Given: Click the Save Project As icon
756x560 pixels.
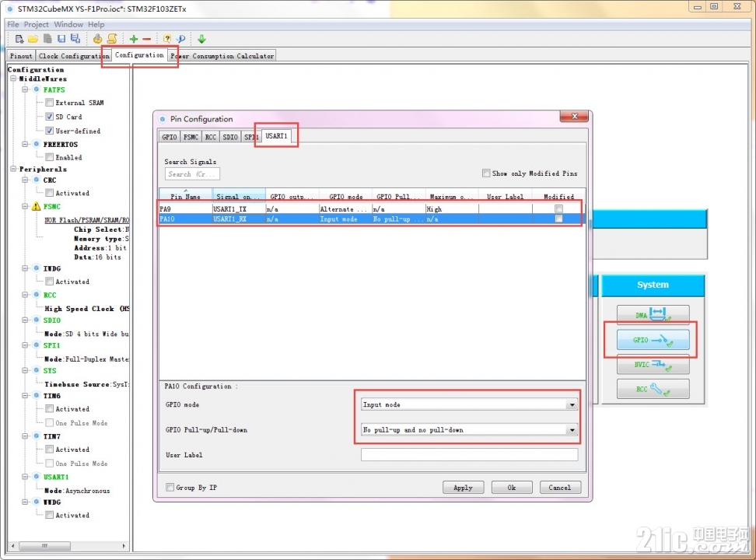Looking at the screenshot, I should tap(75, 39).
